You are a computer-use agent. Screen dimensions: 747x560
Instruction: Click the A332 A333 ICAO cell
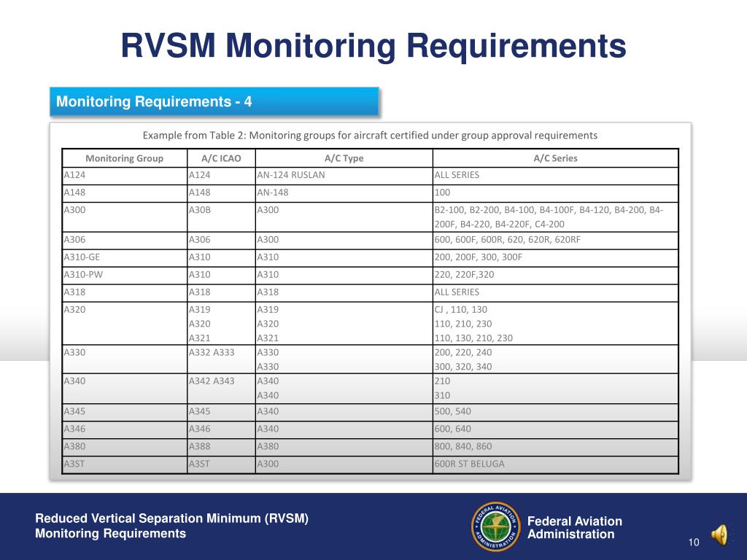tap(221, 359)
